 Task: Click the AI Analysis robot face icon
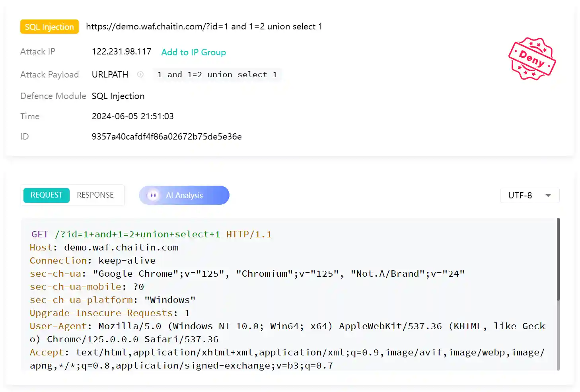[x=153, y=195]
